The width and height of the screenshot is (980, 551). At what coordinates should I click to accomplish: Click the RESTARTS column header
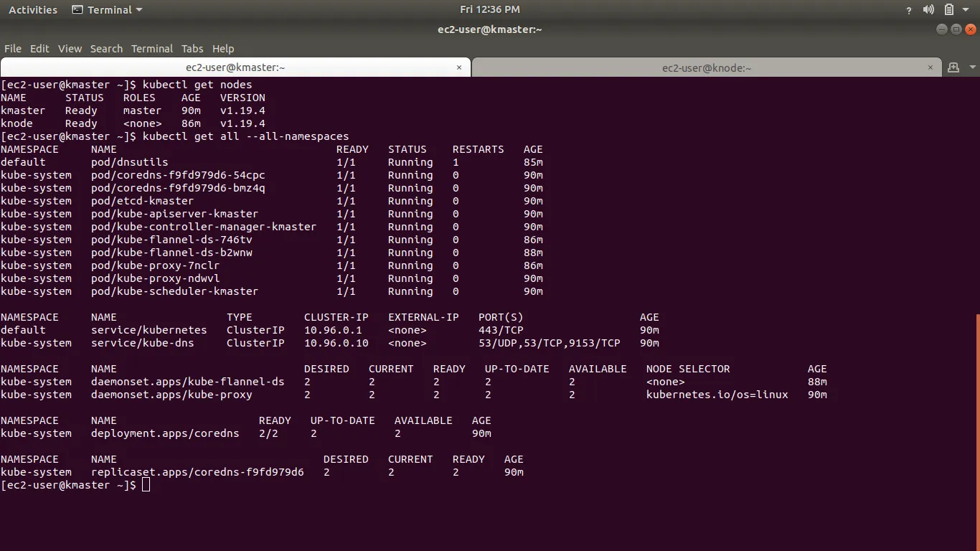[x=479, y=149]
